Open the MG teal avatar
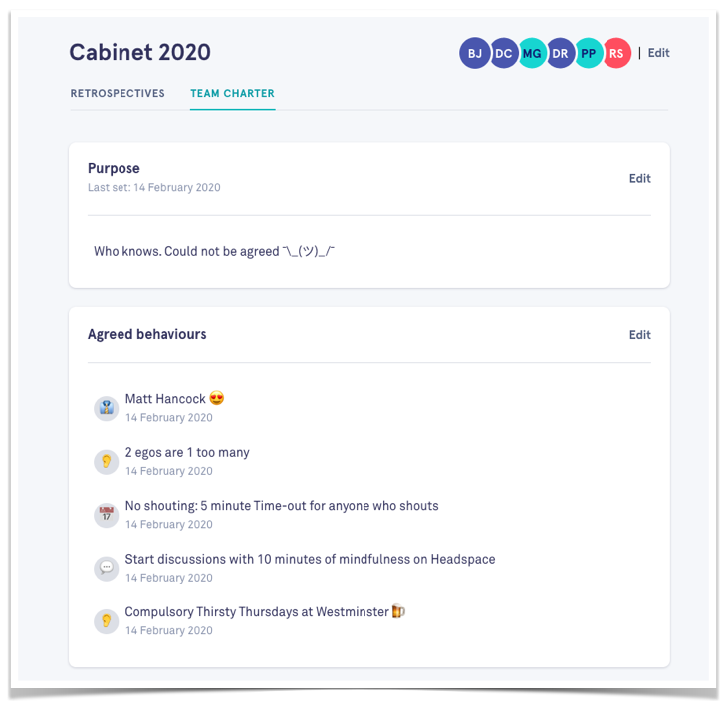Screen dimensions: 728x701 pos(532,53)
